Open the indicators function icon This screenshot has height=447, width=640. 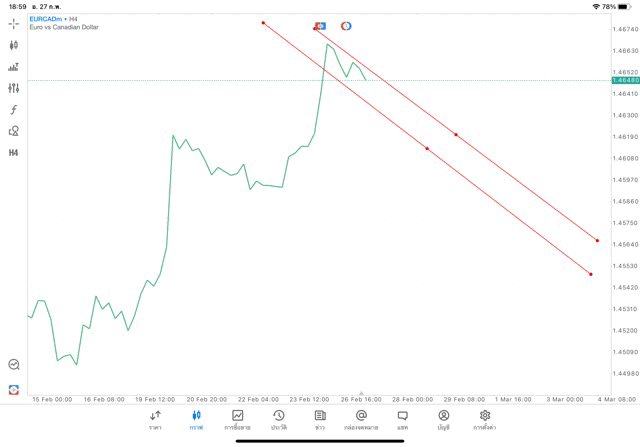pyautogui.click(x=14, y=109)
